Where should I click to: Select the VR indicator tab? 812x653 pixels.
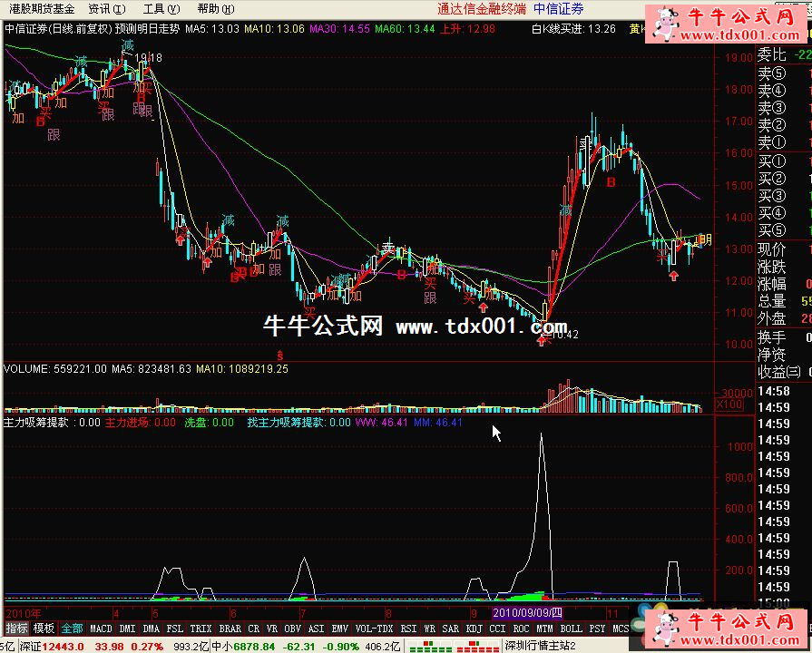[x=272, y=629]
